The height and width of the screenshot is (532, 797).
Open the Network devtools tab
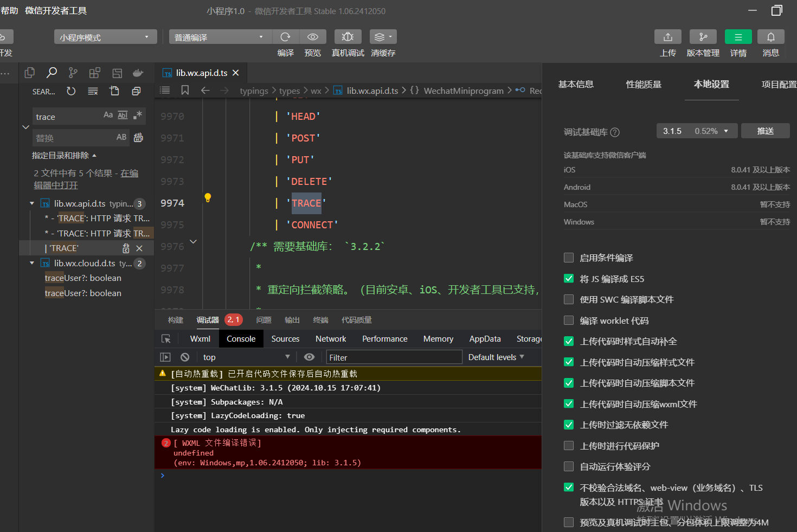click(x=331, y=338)
